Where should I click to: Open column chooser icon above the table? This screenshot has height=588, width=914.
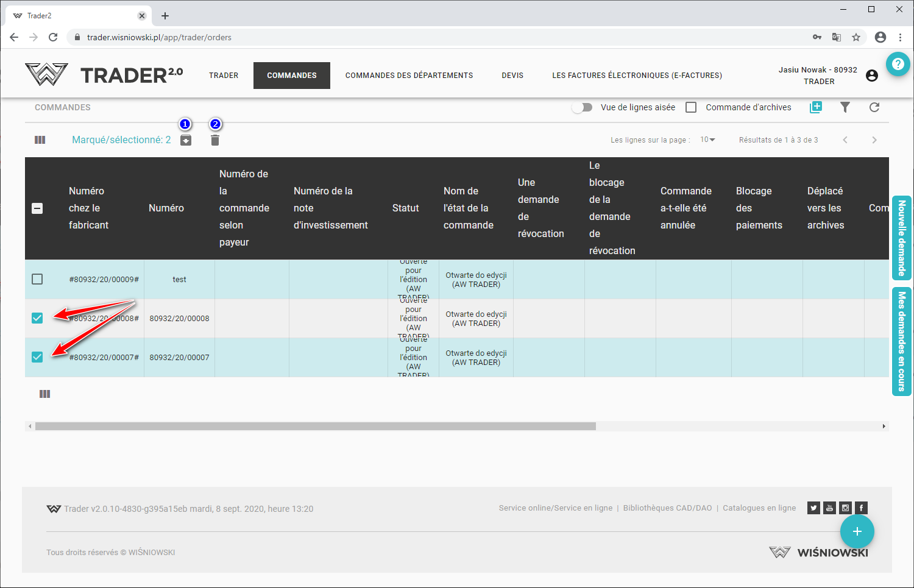point(40,140)
